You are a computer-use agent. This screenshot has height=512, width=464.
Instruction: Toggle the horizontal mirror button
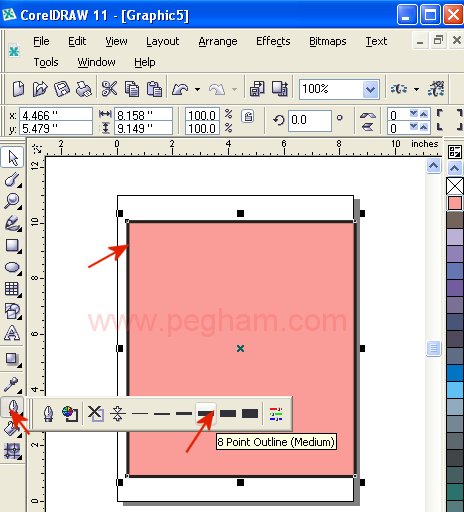coord(368,115)
